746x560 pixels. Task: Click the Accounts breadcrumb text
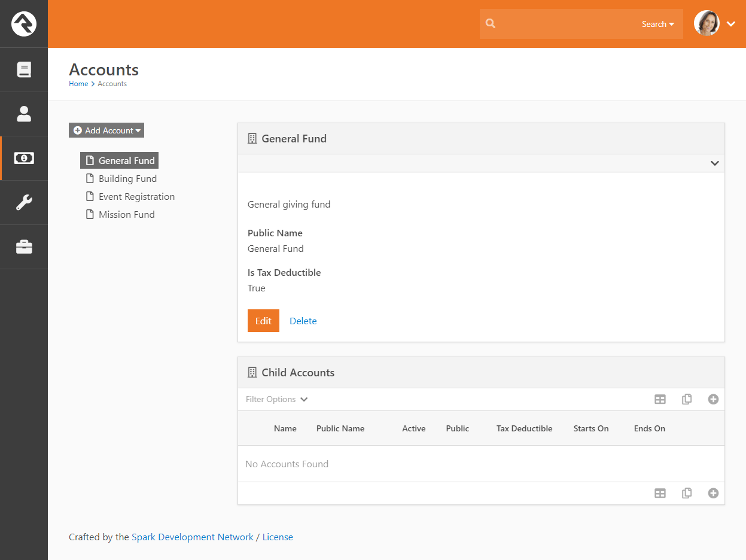click(112, 84)
